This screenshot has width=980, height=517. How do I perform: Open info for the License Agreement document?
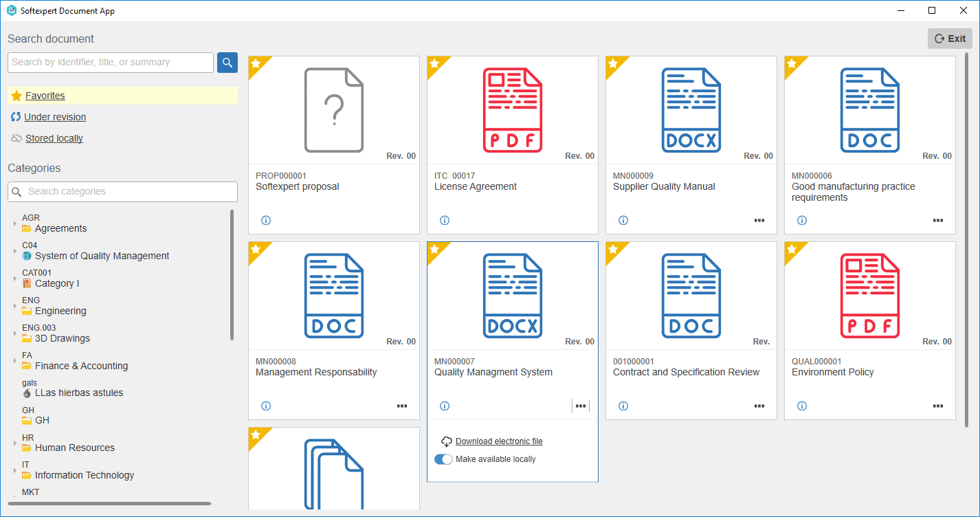pos(445,220)
